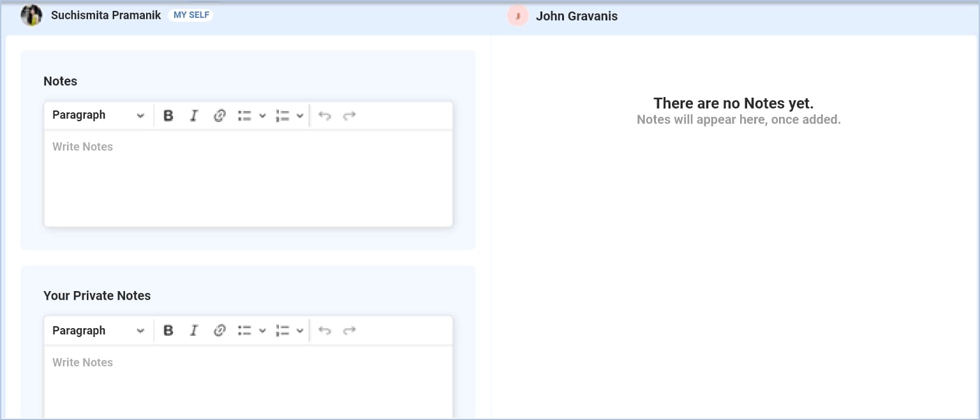The image size is (980, 420).
Task: Undo the last change in Notes editor
Action: point(325,116)
